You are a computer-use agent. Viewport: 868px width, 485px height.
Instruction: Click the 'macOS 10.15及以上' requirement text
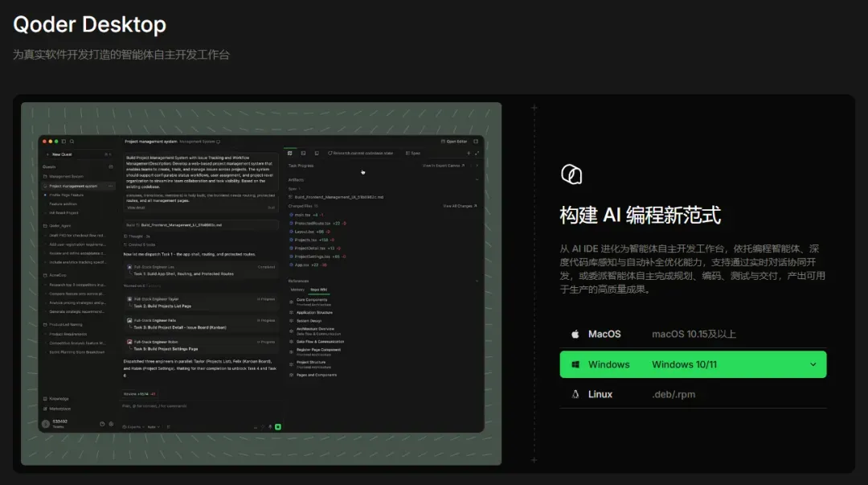(694, 335)
